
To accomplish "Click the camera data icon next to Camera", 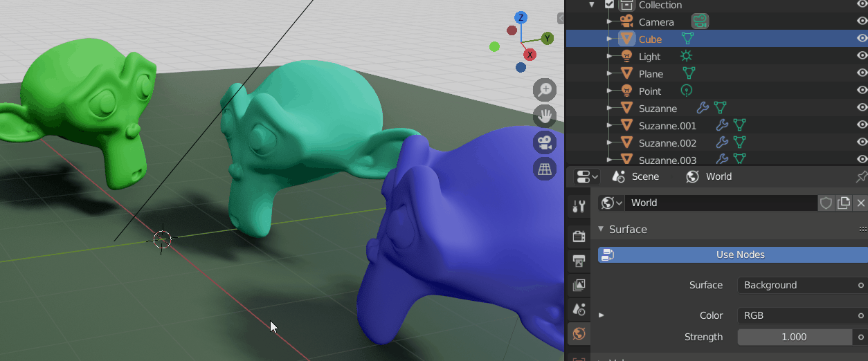I will [700, 21].
